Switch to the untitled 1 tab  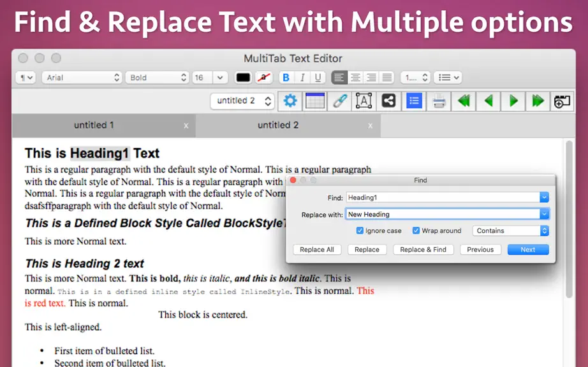tap(94, 125)
